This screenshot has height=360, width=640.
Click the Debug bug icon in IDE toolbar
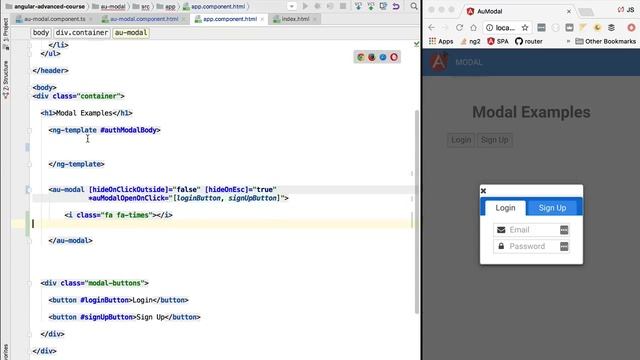coord(317,6)
